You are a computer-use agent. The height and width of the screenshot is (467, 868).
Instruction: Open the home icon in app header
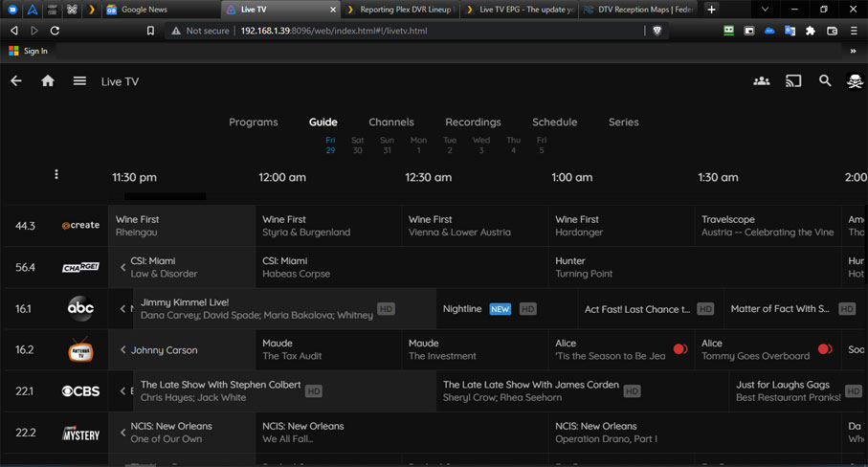click(x=48, y=81)
